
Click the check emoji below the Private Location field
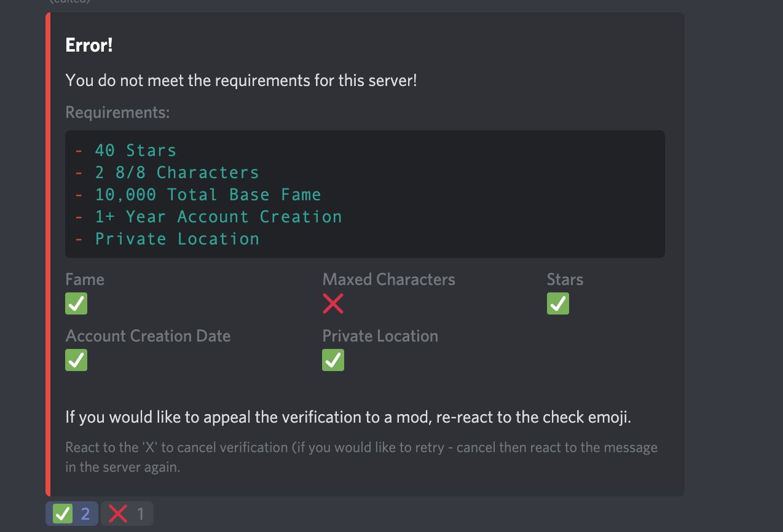[333, 360]
